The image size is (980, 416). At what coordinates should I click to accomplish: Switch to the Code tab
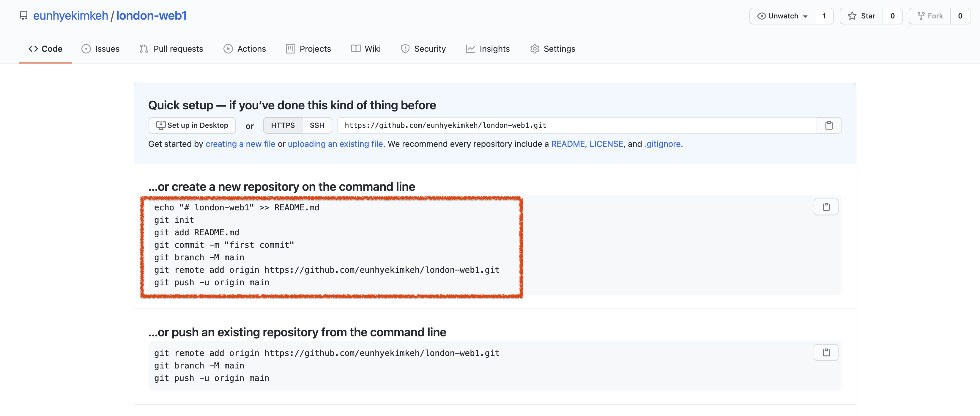point(45,49)
